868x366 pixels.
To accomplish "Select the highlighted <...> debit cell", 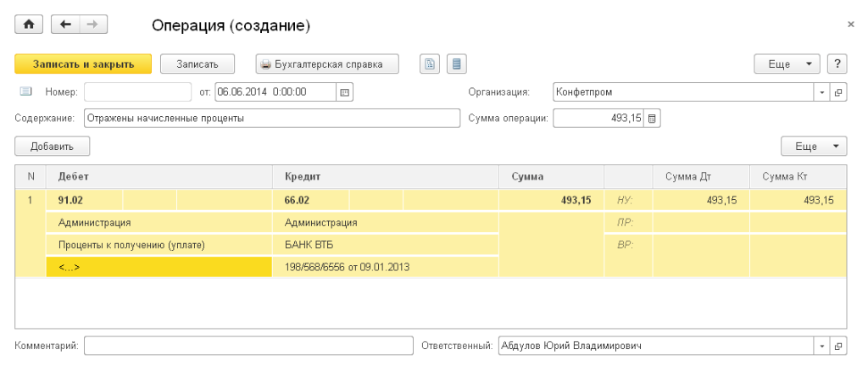I will (x=159, y=267).
